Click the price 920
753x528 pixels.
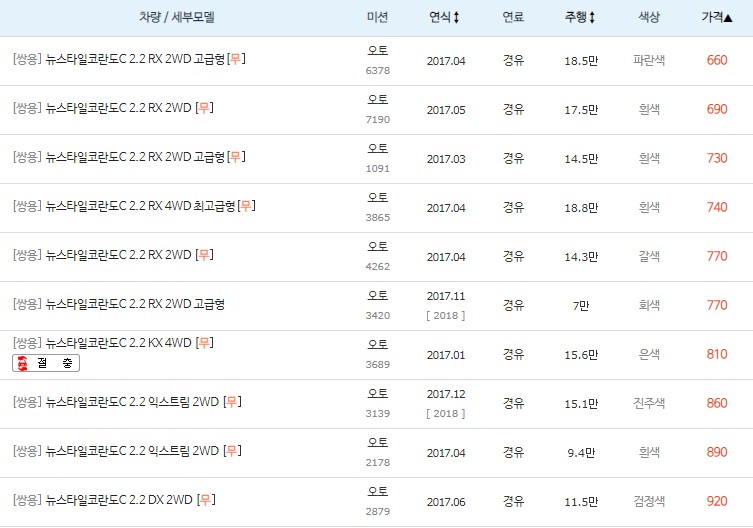[x=717, y=502]
